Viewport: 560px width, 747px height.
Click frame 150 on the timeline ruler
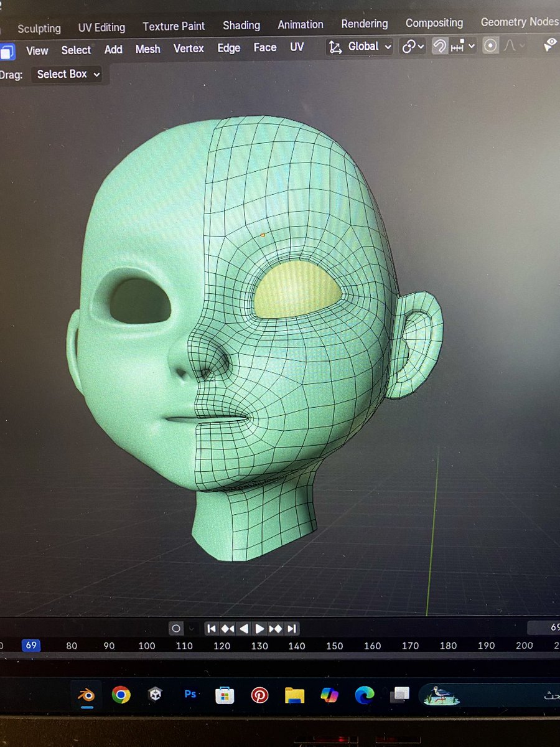335,646
